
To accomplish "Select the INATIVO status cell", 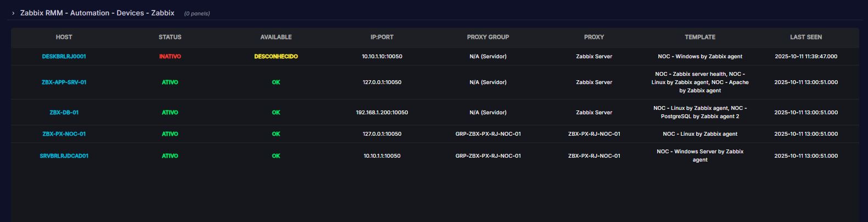I will point(170,57).
